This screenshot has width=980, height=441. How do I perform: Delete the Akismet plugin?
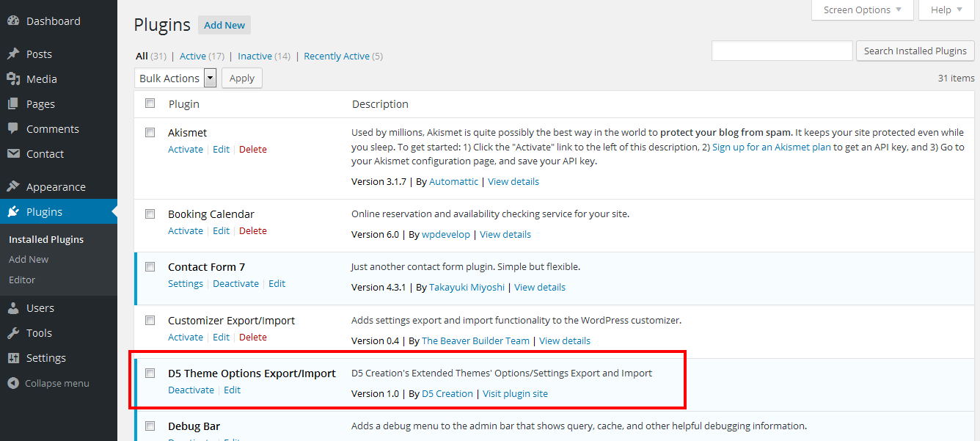(253, 149)
